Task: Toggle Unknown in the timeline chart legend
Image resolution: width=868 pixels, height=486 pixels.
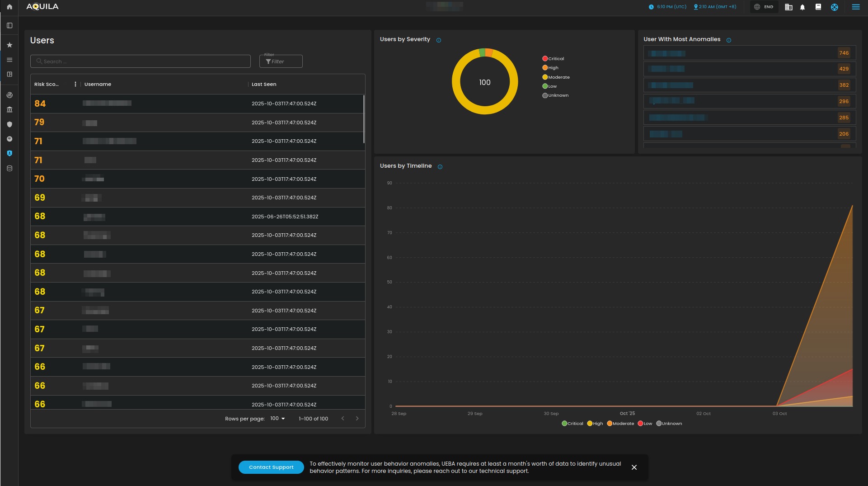Action: tap(669, 424)
